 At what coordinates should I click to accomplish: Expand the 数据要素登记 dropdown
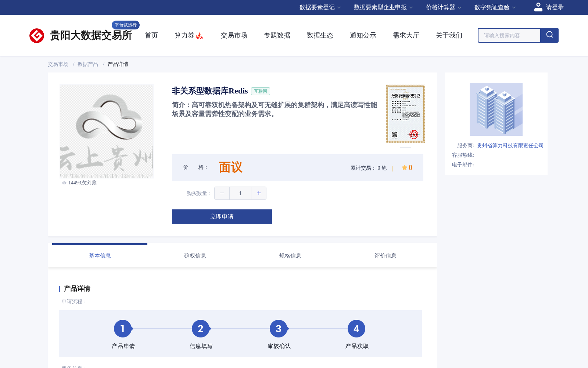point(320,7)
